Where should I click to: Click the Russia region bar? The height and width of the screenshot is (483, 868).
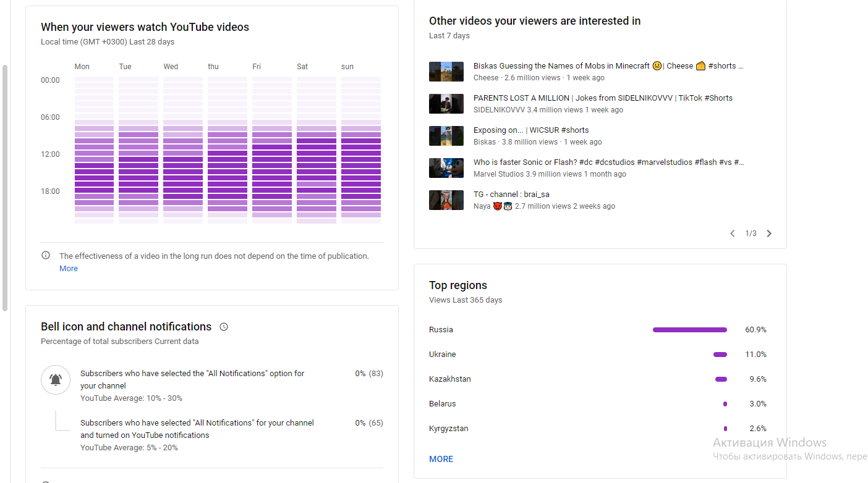[690, 330]
